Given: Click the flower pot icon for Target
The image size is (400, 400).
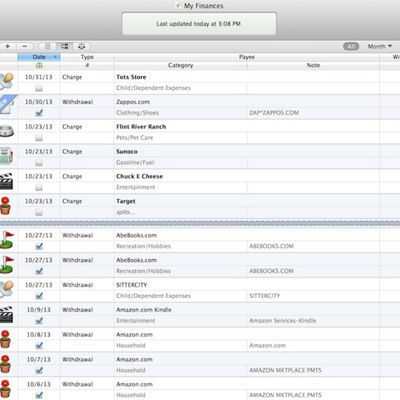Looking at the screenshot, I should pyautogui.click(x=5, y=206).
